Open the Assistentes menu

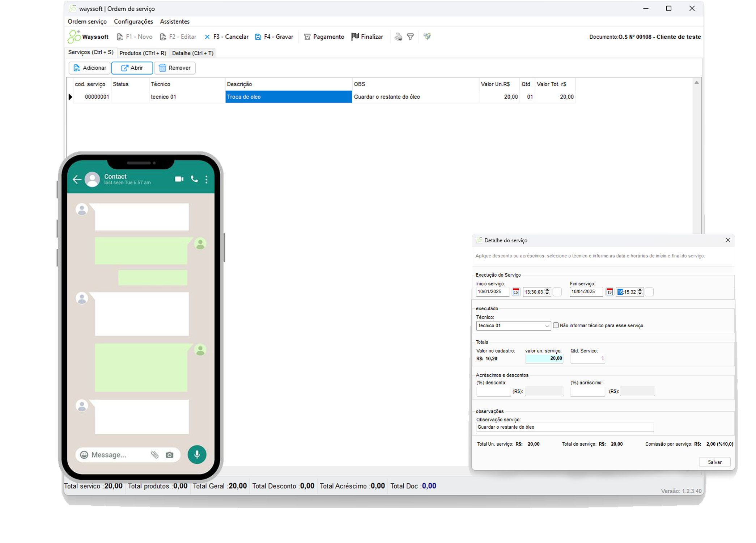tap(175, 21)
